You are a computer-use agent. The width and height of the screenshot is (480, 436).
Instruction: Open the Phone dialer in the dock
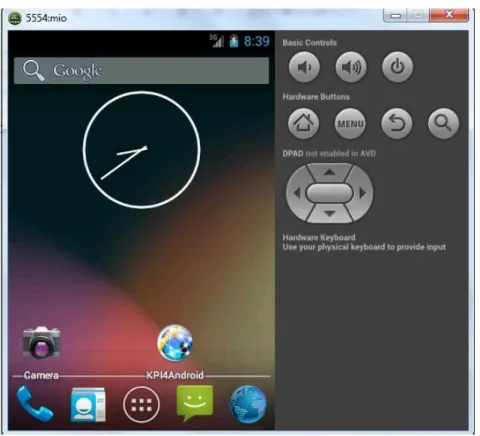tap(34, 404)
